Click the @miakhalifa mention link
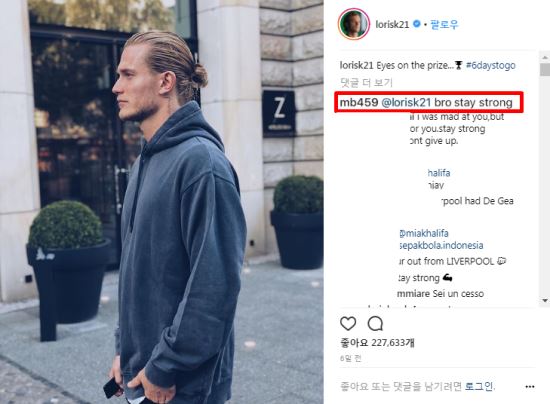 tap(424, 233)
